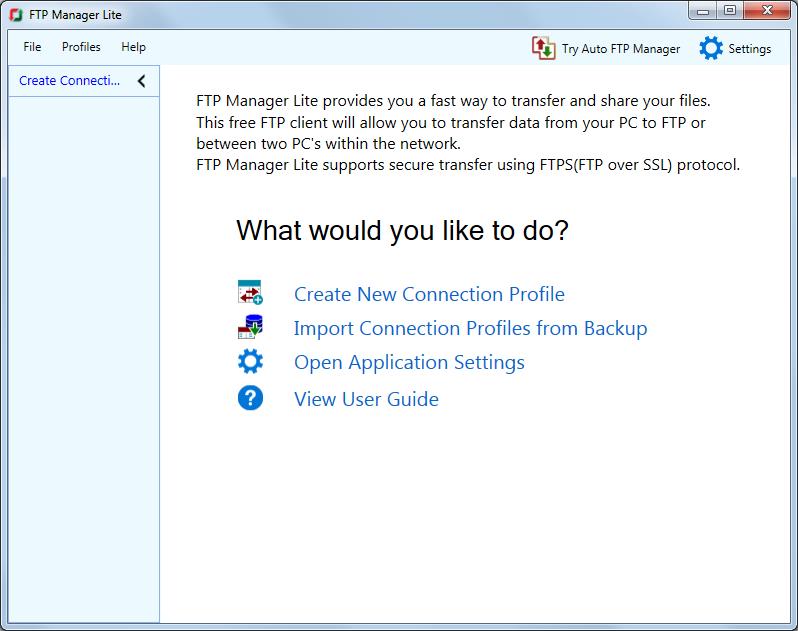798x631 pixels.
Task: Click the Auto FTP Manager arrows icon
Action: (x=544, y=48)
